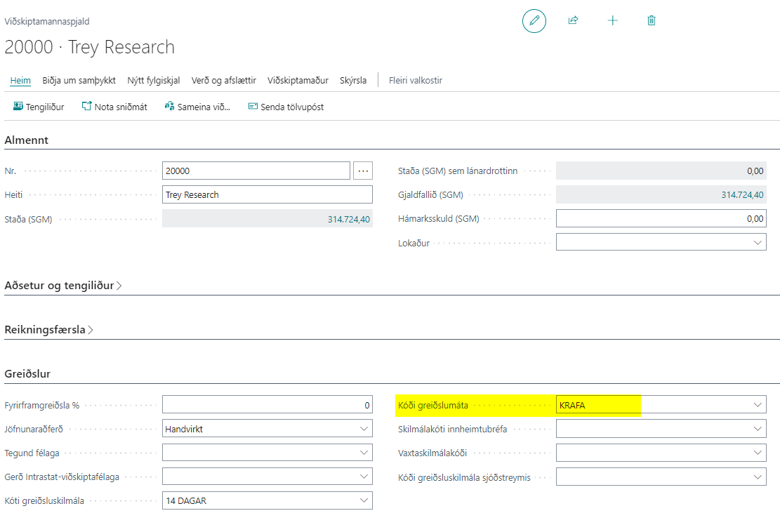The height and width of the screenshot is (532, 780).
Task: Click Fleiri valkostir for more options
Action: (416, 80)
